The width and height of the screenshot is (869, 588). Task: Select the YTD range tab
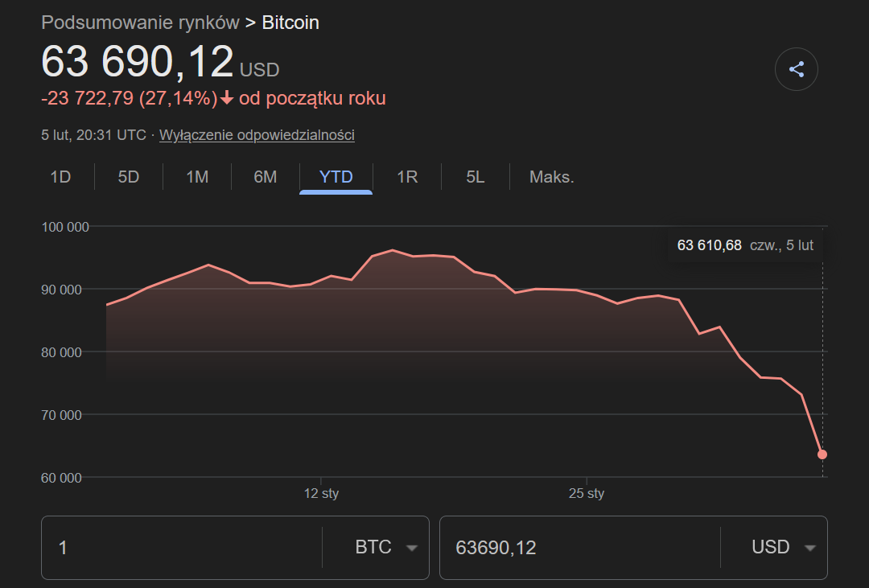click(x=336, y=177)
